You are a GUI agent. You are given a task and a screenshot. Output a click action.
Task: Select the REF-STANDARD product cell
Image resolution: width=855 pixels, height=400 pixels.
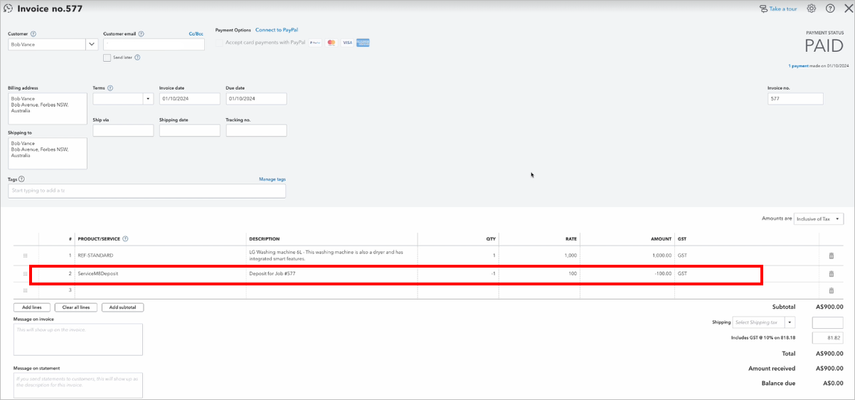(160, 256)
